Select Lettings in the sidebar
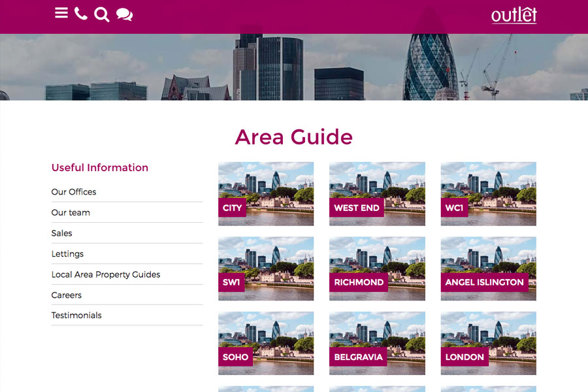The height and width of the screenshot is (392, 588). pyautogui.click(x=67, y=253)
